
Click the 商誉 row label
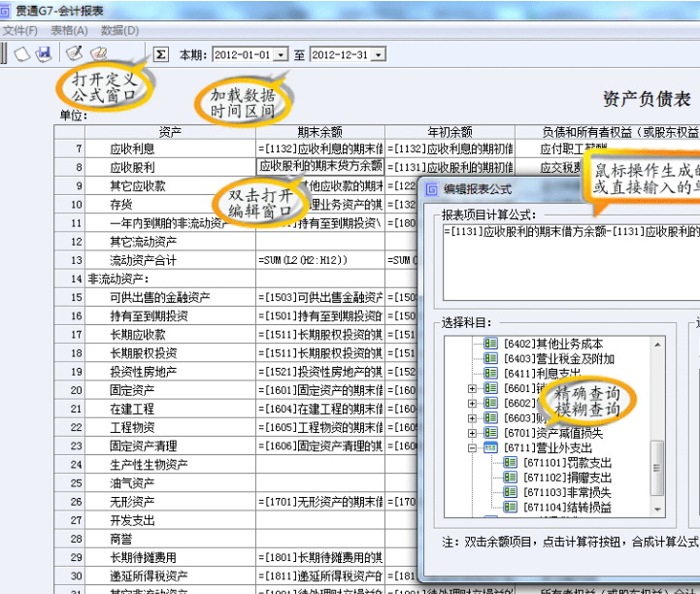(x=121, y=539)
